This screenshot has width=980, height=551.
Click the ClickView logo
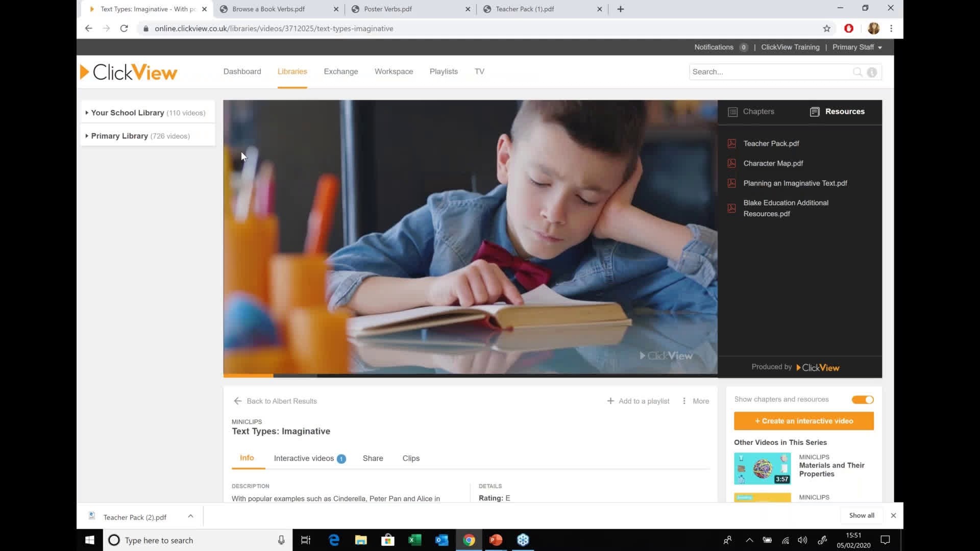tap(128, 71)
